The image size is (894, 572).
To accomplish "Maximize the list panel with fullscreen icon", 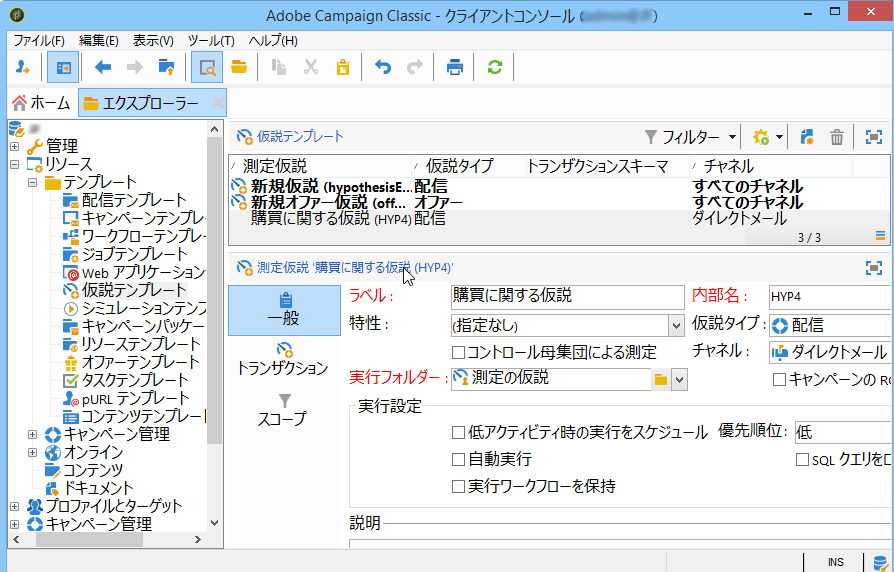I will tap(873, 137).
